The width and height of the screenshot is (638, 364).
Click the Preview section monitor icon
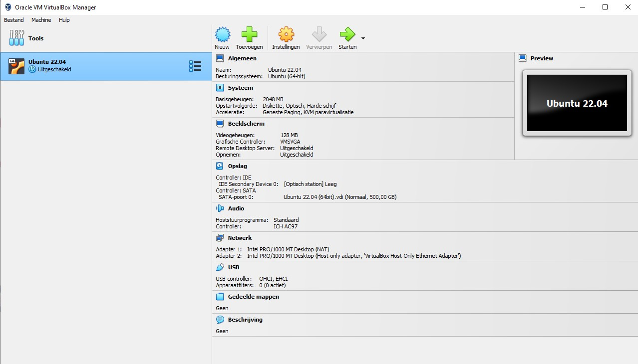(523, 58)
